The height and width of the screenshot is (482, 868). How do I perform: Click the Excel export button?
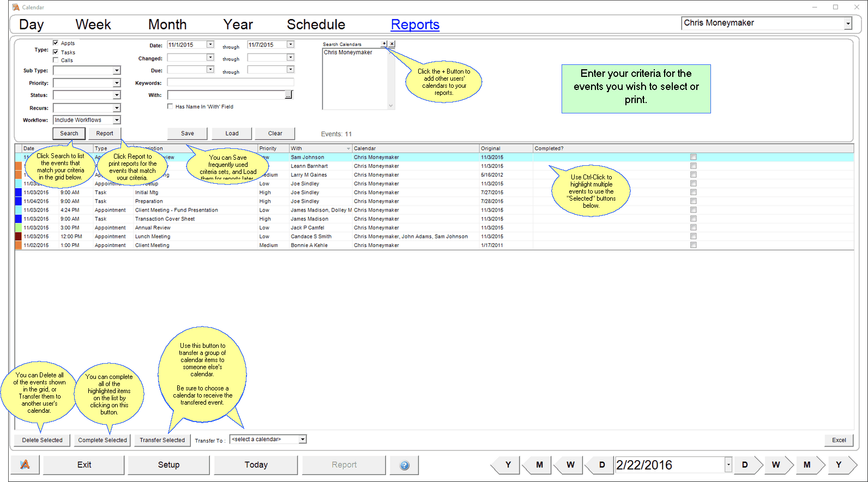(x=839, y=440)
